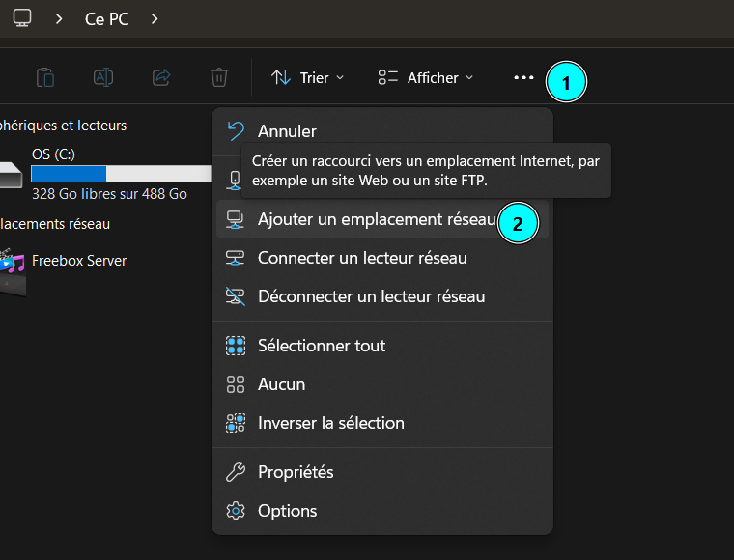Choose Annuler from the context menu
734x560 pixels.
click(287, 131)
